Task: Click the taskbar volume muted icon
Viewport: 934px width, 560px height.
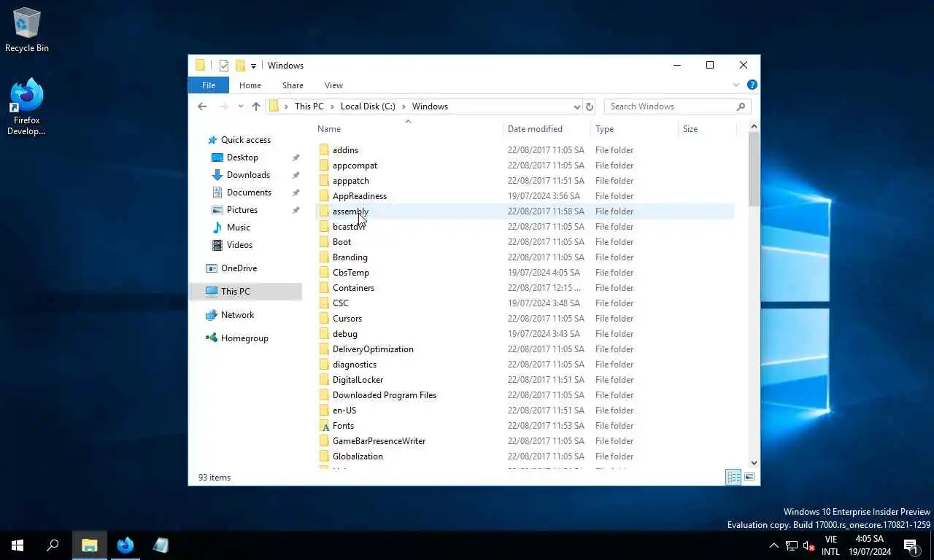Action: coord(808,545)
